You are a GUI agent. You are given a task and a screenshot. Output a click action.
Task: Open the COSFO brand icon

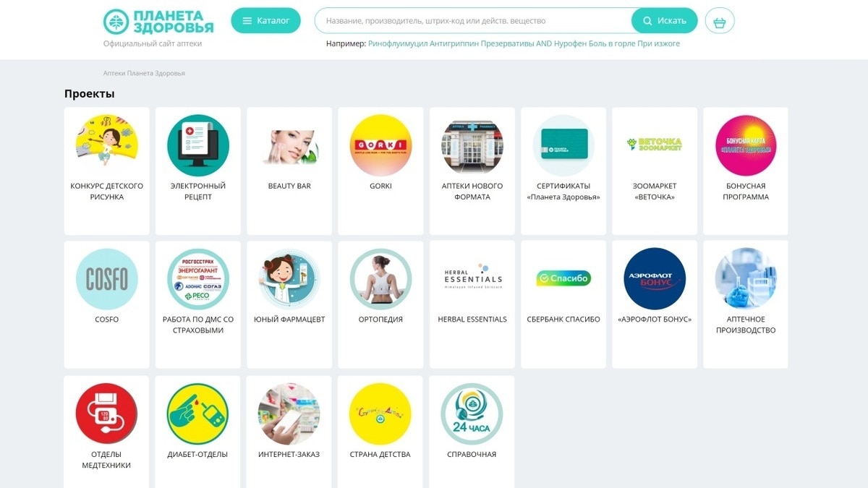click(107, 279)
